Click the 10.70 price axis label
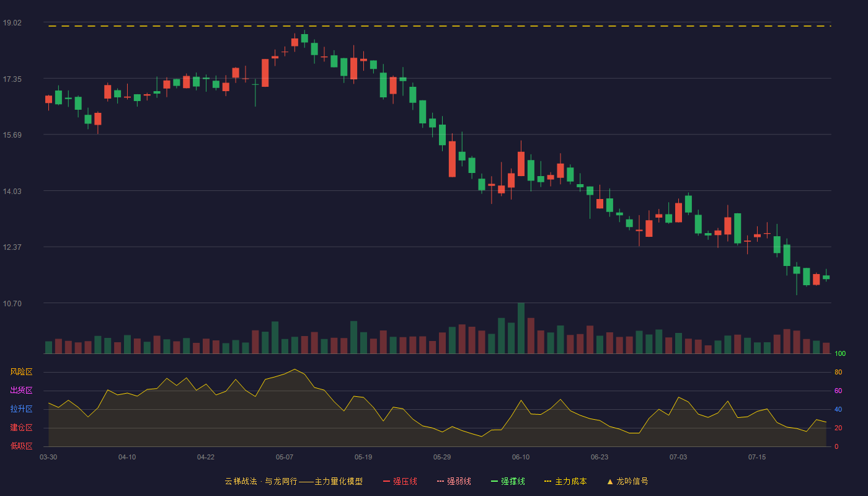Screen dimensions: 868x496 12,304
